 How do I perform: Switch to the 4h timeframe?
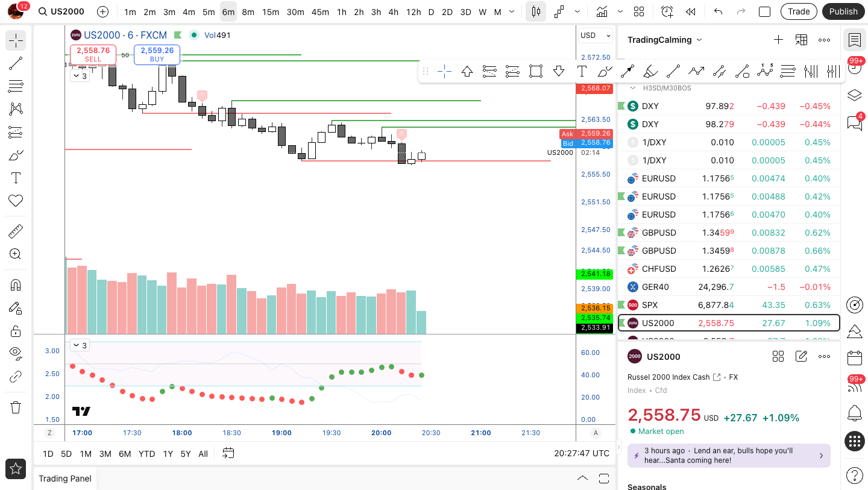pyautogui.click(x=394, y=11)
